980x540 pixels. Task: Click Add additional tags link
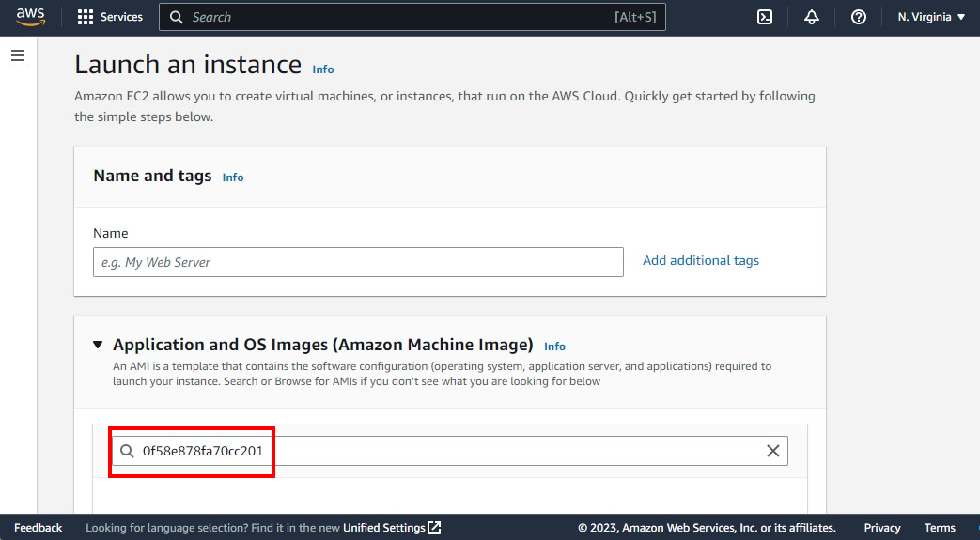[701, 261]
